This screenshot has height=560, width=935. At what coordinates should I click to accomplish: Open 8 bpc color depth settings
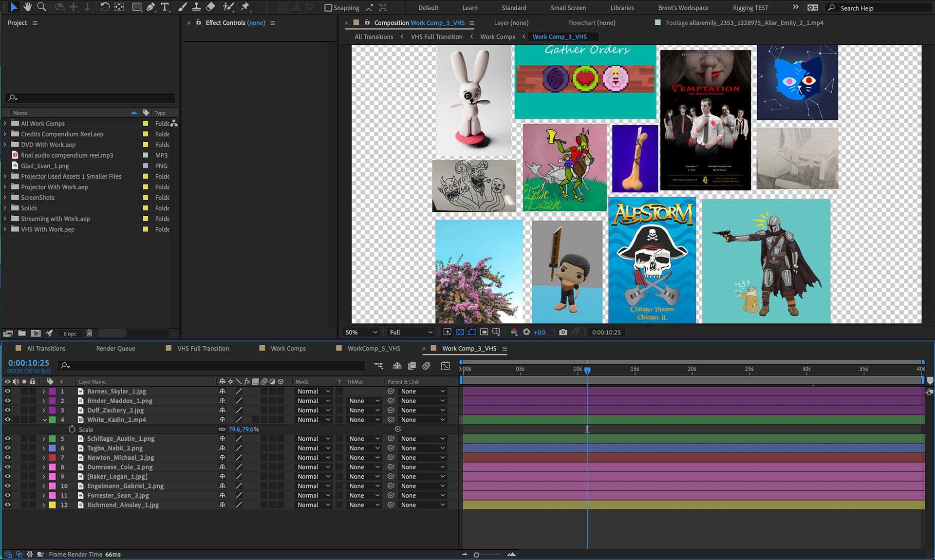[70, 334]
